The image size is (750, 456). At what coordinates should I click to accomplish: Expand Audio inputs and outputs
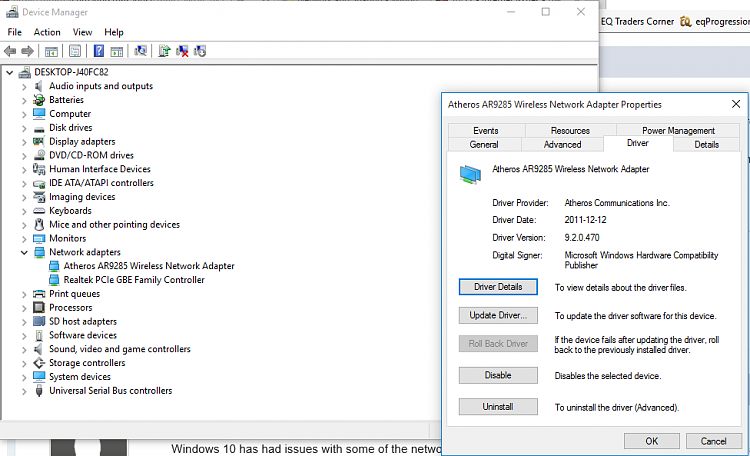[x=24, y=87]
